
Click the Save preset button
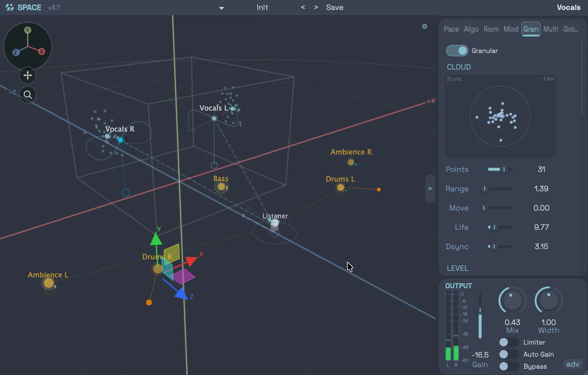pos(335,7)
